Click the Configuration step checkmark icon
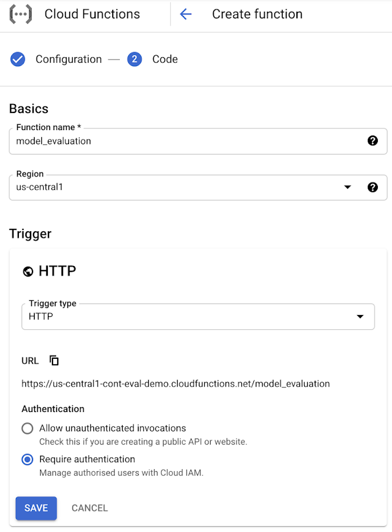This screenshot has width=392, height=532. pos(18,59)
